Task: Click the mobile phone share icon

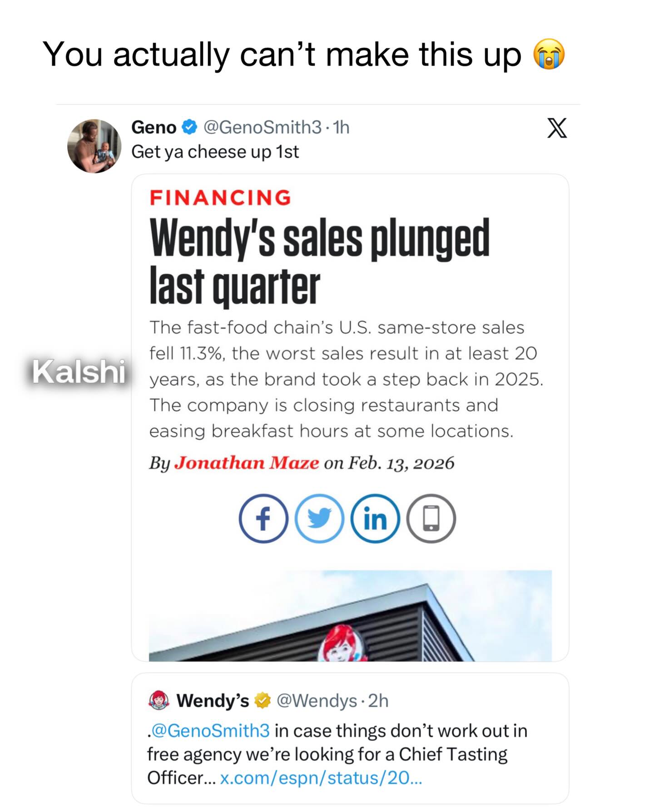Action: pos(431,518)
